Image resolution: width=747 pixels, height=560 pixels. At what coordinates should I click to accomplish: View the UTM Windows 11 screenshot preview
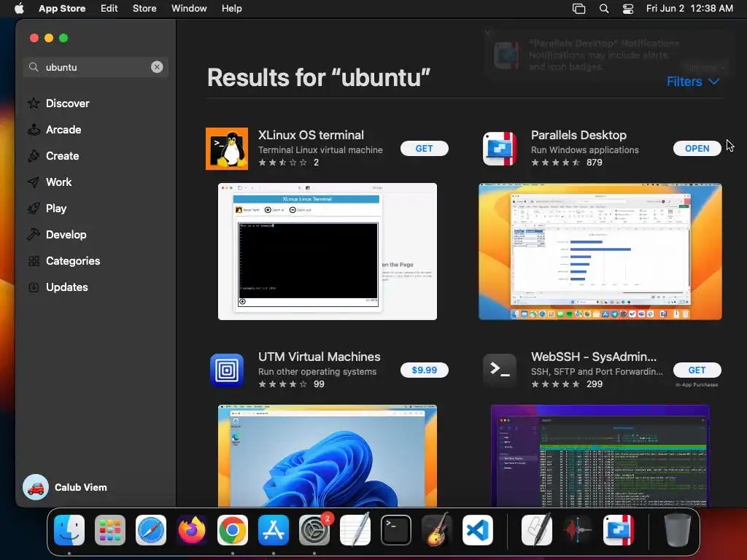pyautogui.click(x=328, y=456)
